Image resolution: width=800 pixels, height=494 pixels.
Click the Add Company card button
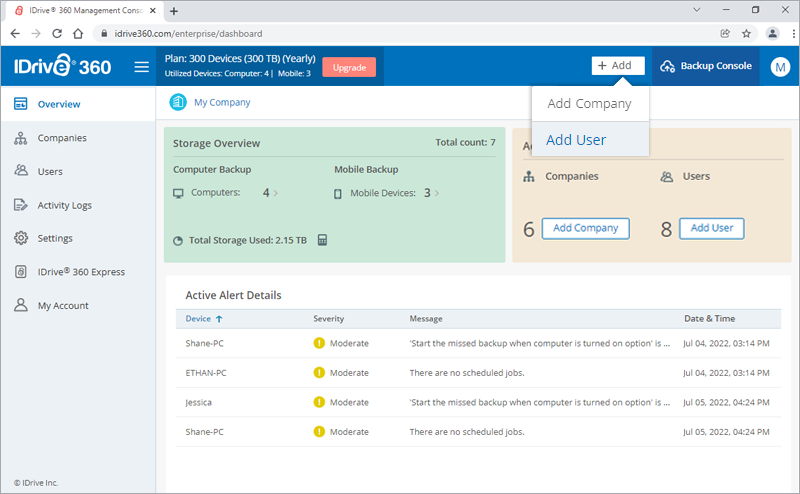(585, 228)
